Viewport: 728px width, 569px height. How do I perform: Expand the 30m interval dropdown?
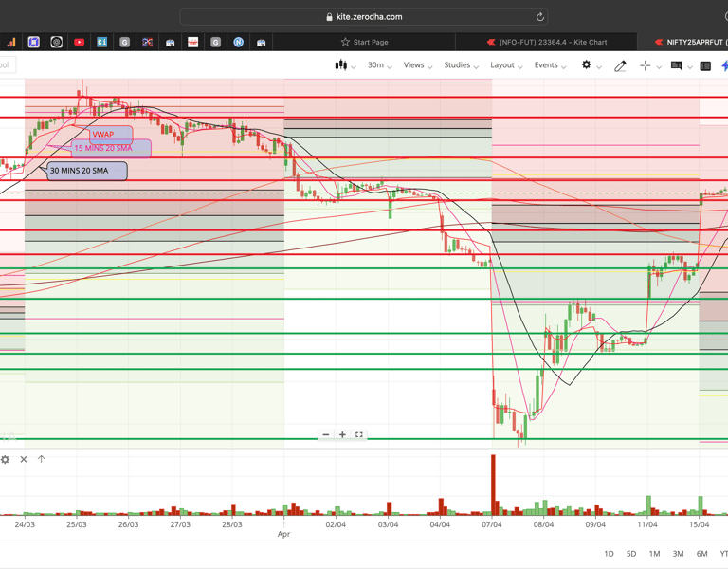click(380, 65)
